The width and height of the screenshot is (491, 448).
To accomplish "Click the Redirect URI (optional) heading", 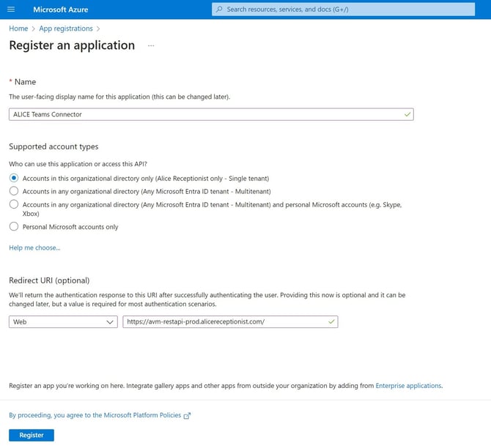I will click(49, 280).
